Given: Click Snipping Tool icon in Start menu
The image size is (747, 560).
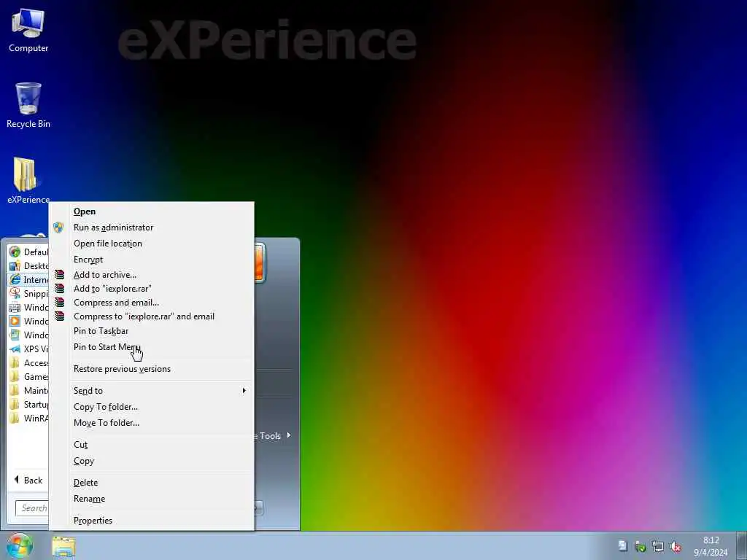Looking at the screenshot, I should point(15,293).
